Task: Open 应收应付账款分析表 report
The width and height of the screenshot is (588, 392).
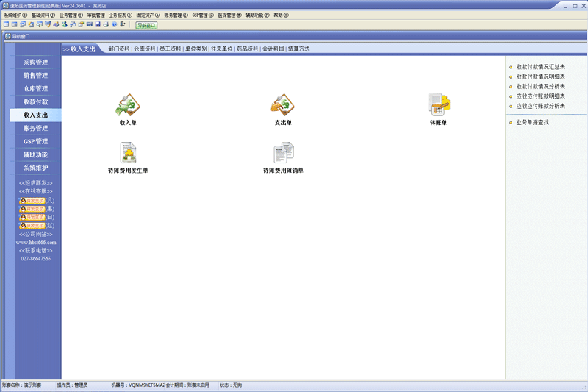Action: (x=541, y=106)
